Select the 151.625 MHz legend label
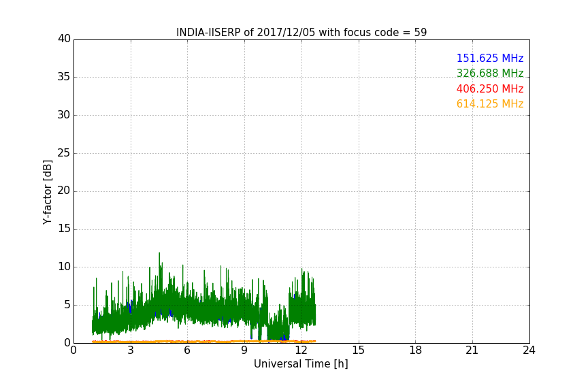The image size is (588, 392). point(490,58)
